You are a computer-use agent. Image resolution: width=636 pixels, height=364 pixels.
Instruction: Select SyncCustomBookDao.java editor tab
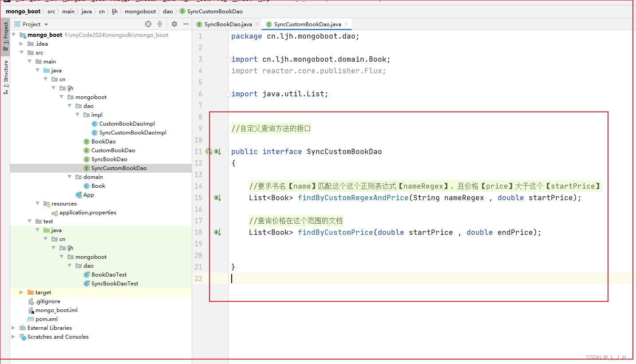pyautogui.click(x=308, y=24)
